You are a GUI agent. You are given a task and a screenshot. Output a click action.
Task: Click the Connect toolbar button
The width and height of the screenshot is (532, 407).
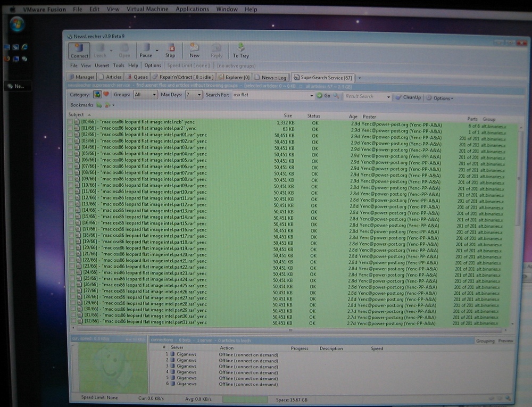click(79, 51)
